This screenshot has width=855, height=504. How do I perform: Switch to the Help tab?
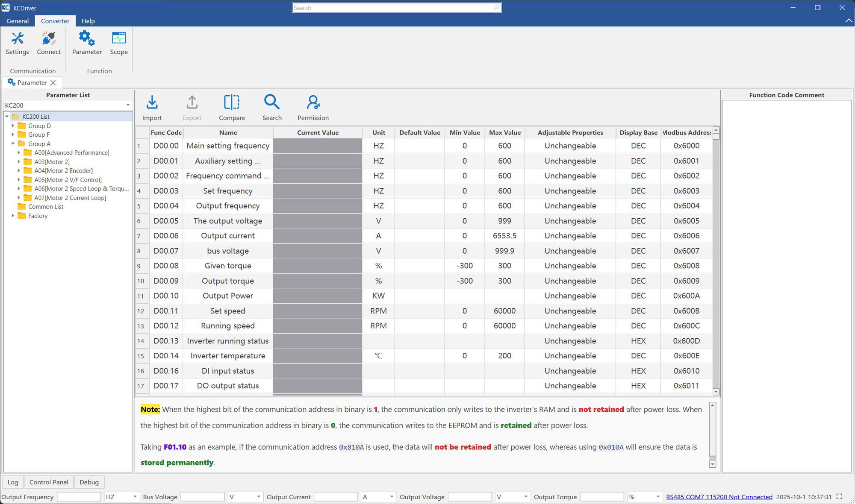click(88, 21)
